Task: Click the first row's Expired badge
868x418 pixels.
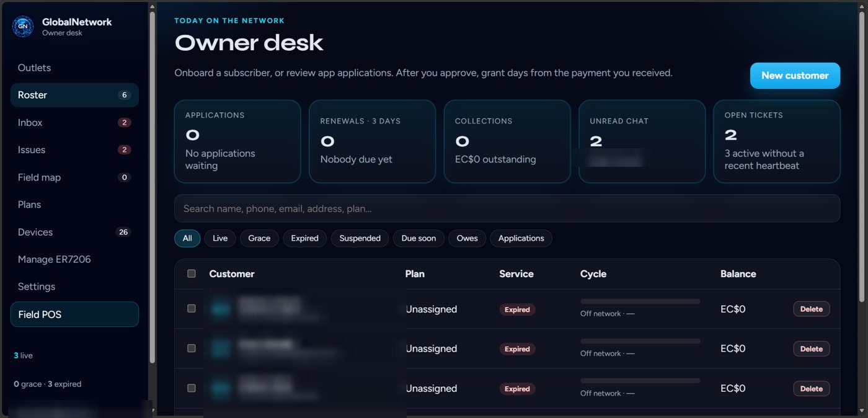Action: [517, 309]
